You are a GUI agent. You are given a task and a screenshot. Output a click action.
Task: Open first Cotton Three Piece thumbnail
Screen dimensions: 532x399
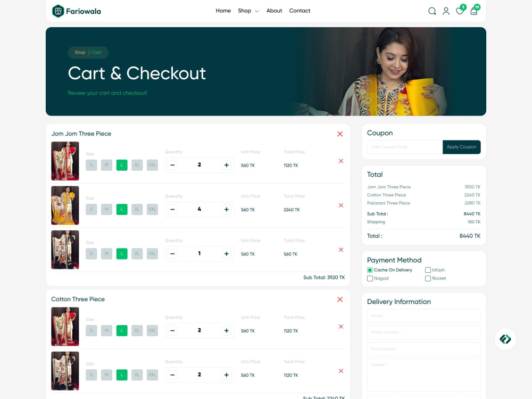[x=65, y=327]
